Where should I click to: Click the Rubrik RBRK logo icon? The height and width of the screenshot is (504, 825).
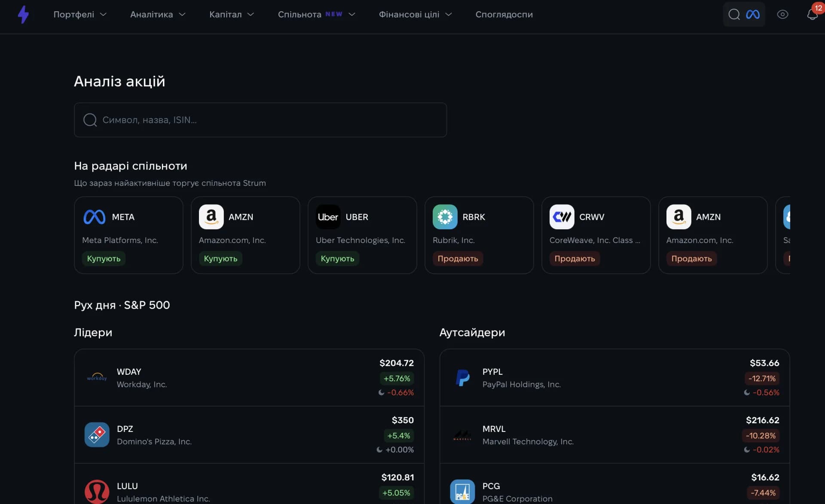[445, 217]
